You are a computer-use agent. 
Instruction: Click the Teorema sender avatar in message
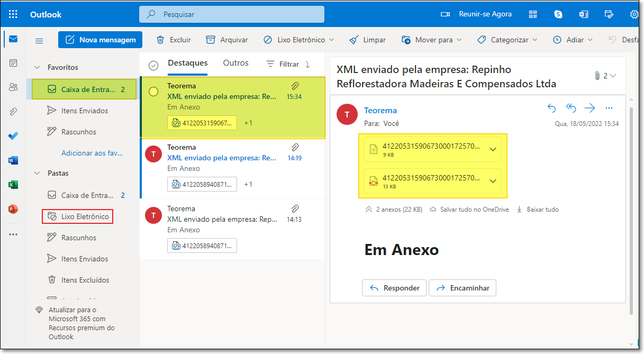click(347, 114)
